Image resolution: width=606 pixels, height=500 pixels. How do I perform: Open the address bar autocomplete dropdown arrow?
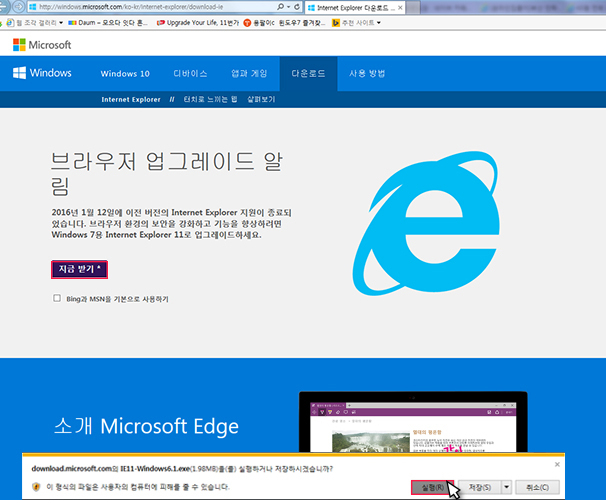[x=289, y=7]
